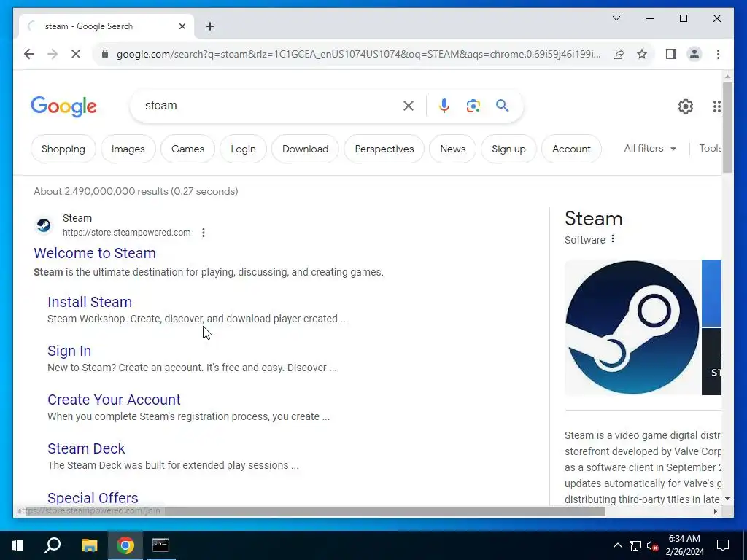Image resolution: width=747 pixels, height=560 pixels.
Task: Open the Google apps grid
Action: tap(716, 106)
